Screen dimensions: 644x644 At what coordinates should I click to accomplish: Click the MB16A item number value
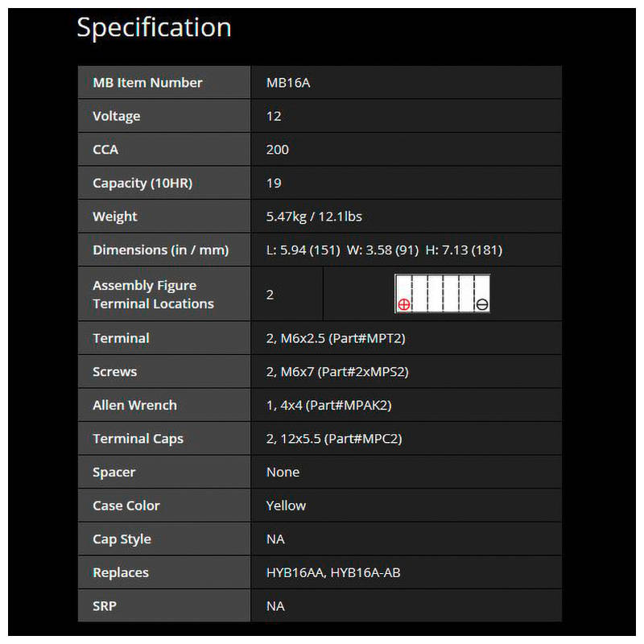click(287, 83)
